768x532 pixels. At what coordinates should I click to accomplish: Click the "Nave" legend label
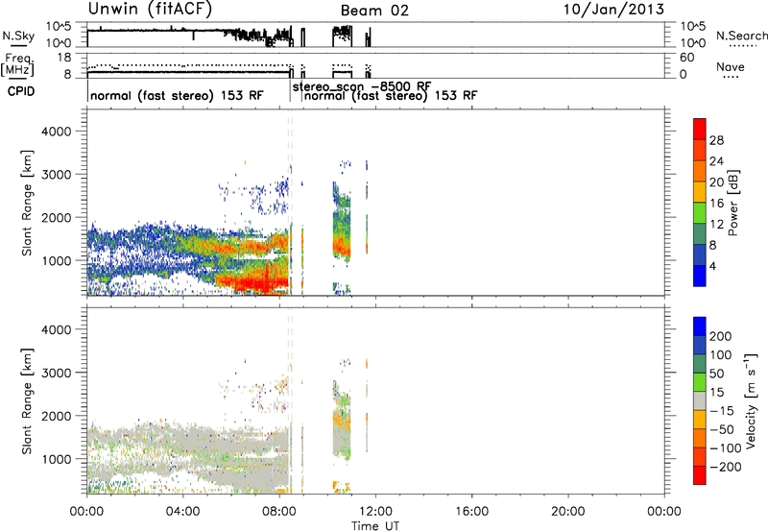coord(731,67)
